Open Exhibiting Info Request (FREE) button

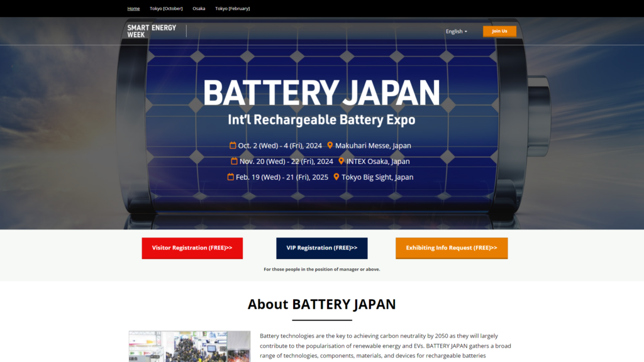point(452,248)
